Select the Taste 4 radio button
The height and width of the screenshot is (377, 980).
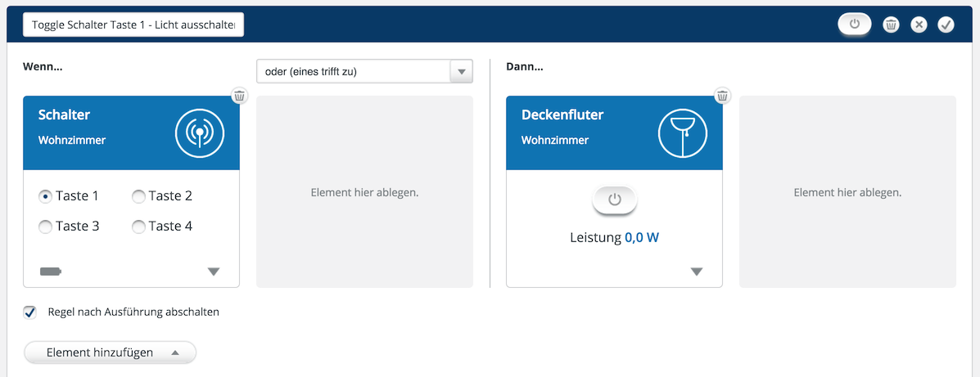point(138,227)
